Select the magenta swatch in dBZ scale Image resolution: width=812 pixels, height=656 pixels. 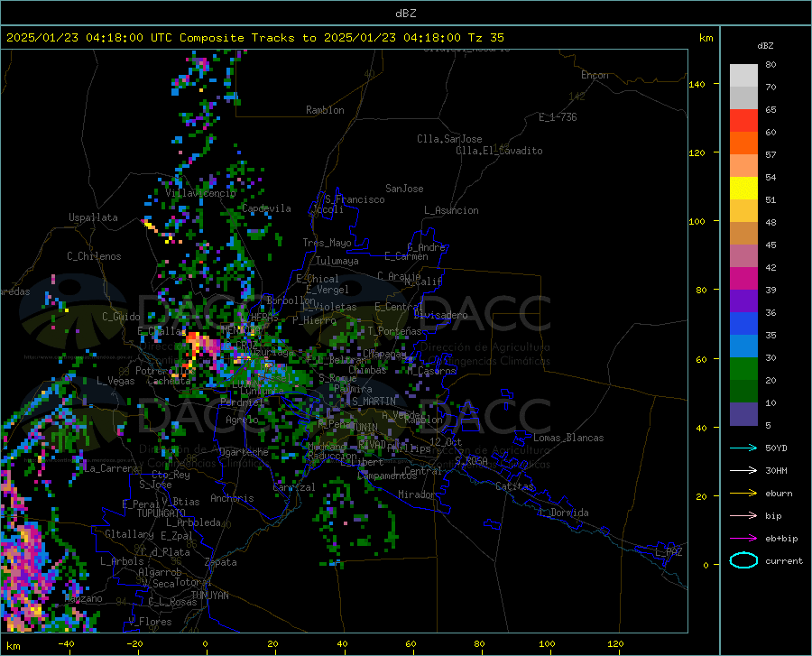click(743, 279)
